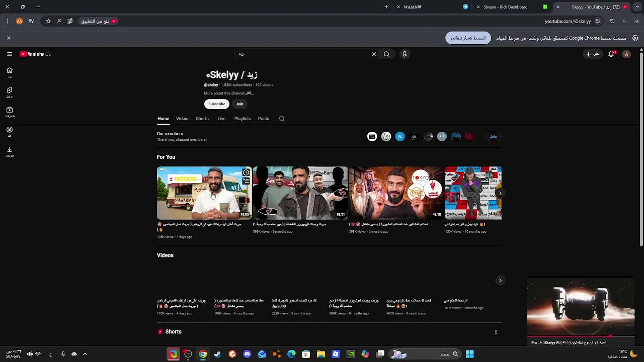Image resolution: width=644 pixels, height=362 pixels.
Task: Close the WAJAN tab
Action: pyautogui.click(x=398, y=7)
